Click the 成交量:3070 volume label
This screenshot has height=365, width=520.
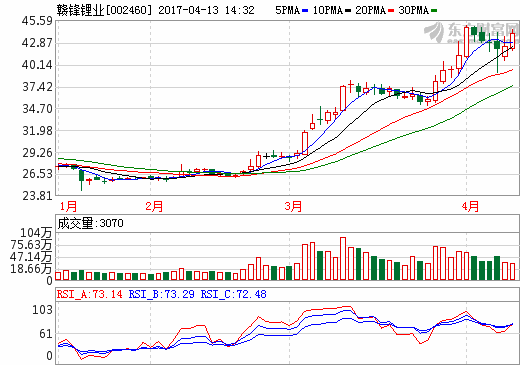coord(91,223)
